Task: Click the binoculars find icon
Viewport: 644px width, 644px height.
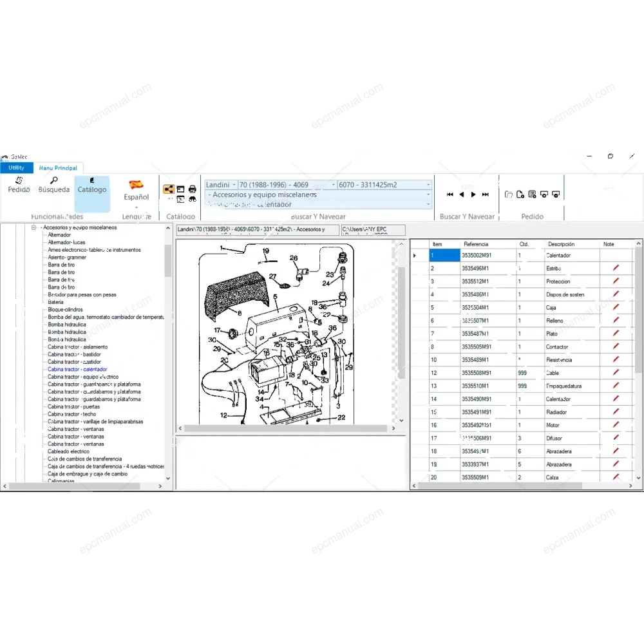Action: pos(192,199)
